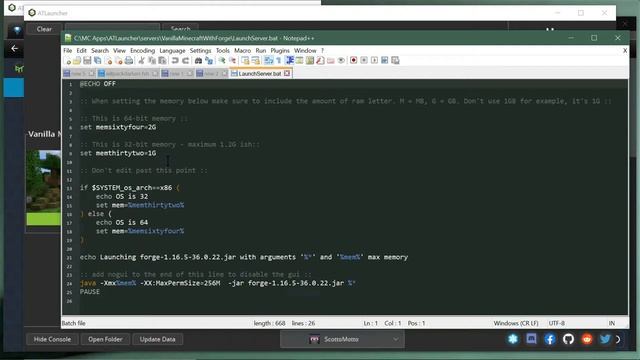This screenshot has width=640, height=360.
Task: Open the Facebook icon in ATLauncher
Action: click(x=550, y=339)
